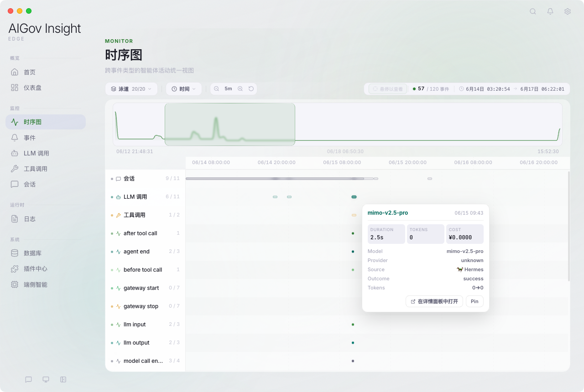Image resolution: width=584 pixels, height=392 pixels.
Task: Click the isolated small 会话 marker on 06/15 evening
Action: (430, 179)
